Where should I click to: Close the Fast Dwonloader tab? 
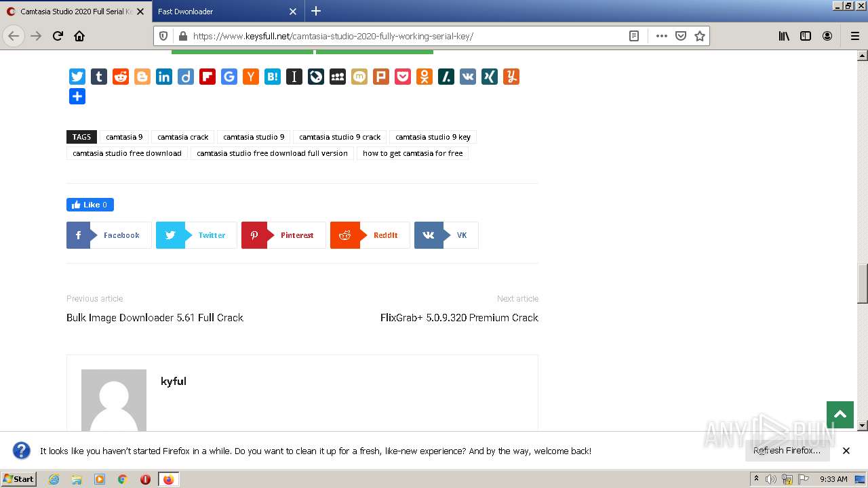(293, 12)
